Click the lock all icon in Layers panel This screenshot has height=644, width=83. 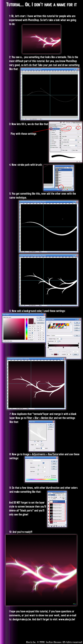point(56,497)
